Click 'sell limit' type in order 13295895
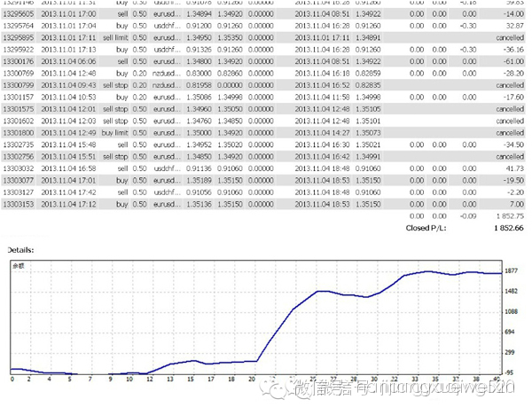 [115, 37]
